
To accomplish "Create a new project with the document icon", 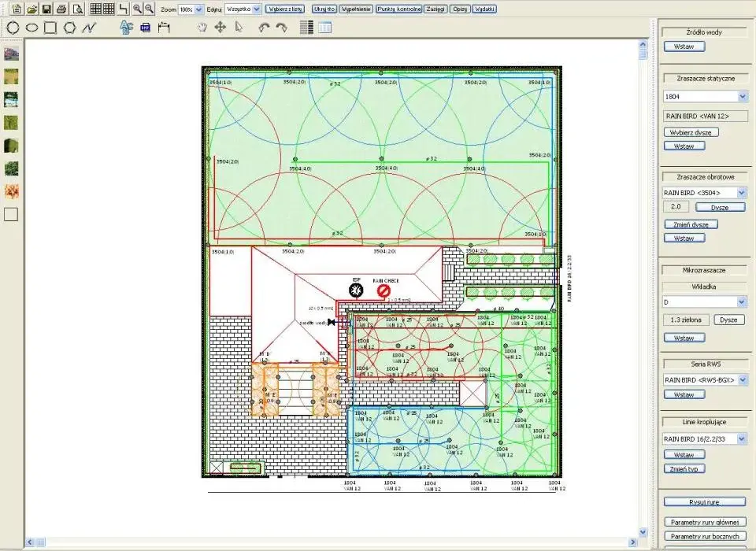I will pos(17,9).
